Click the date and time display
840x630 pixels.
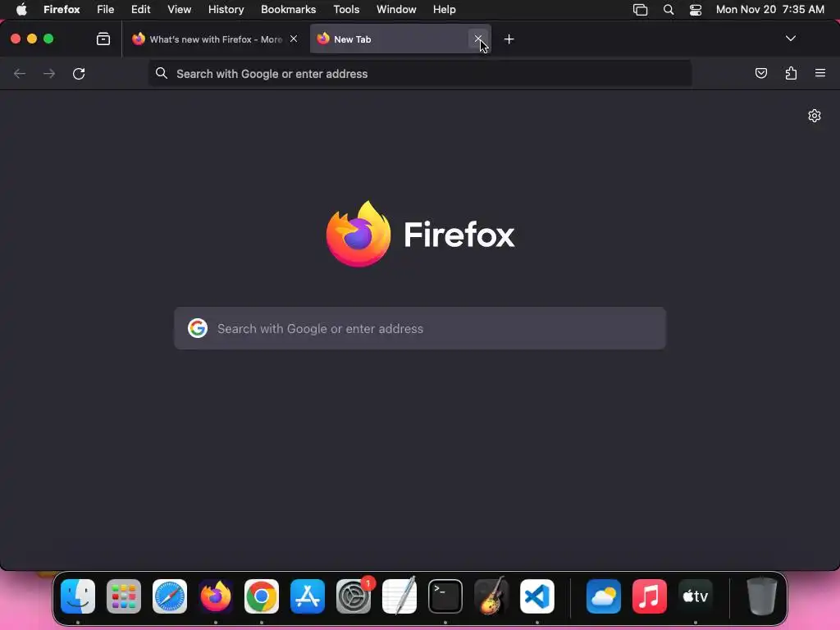pyautogui.click(x=769, y=10)
